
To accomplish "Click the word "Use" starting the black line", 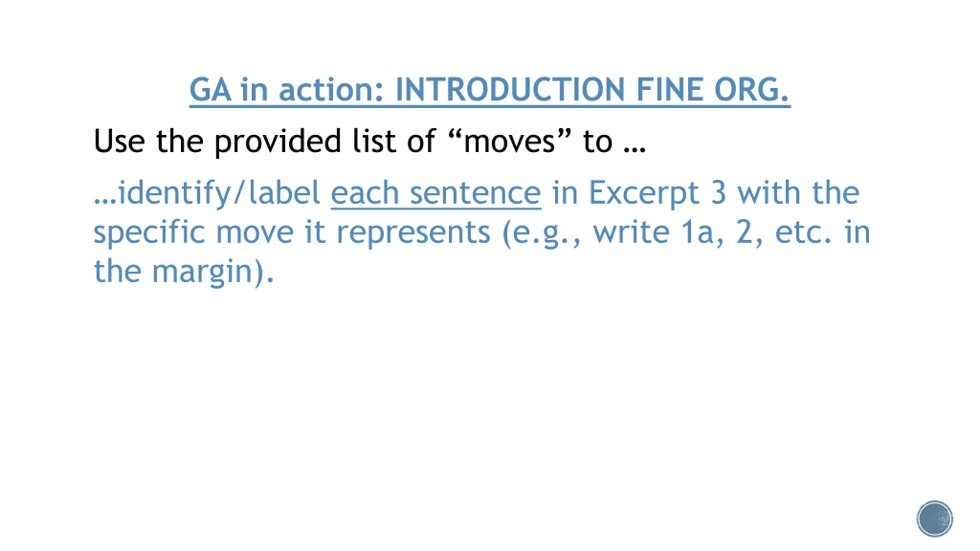I will (x=119, y=142).
